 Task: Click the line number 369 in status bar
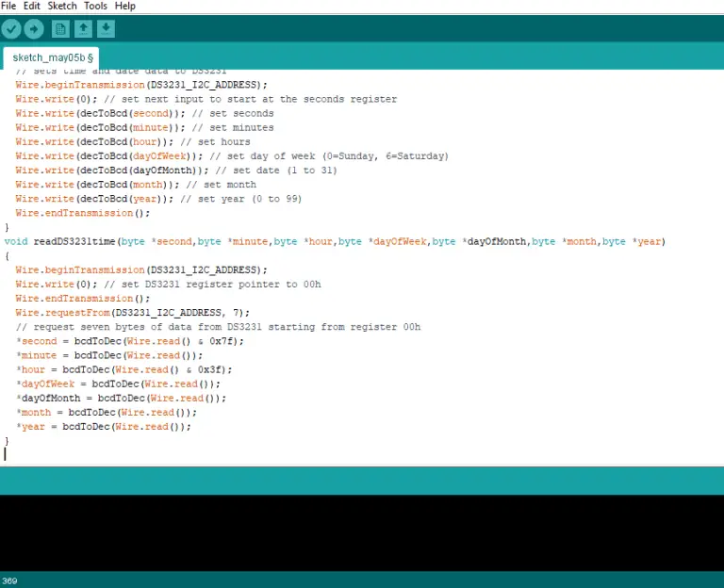click(x=9, y=580)
